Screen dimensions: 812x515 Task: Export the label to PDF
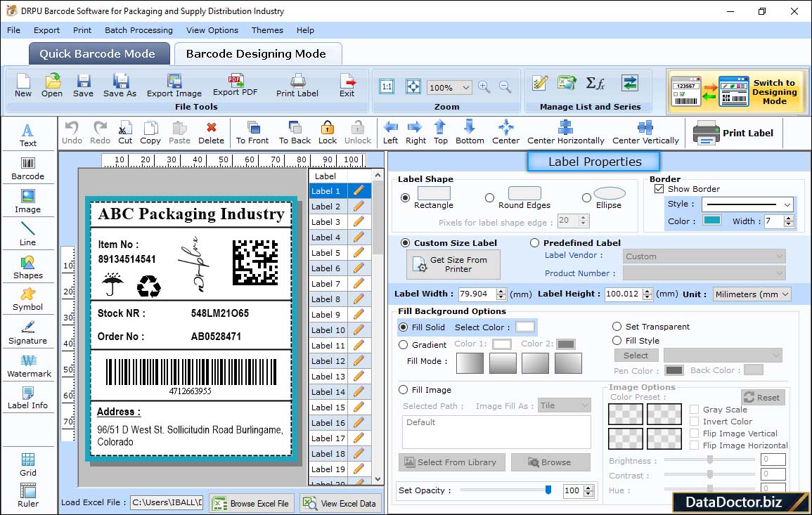pyautogui.click(x=235, y=86)
